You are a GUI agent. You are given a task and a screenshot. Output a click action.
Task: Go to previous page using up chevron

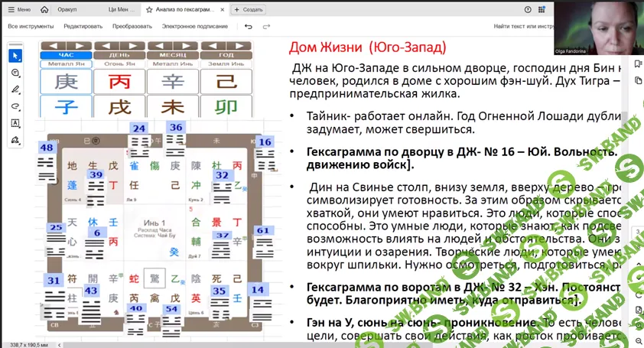tap(639, 264)
